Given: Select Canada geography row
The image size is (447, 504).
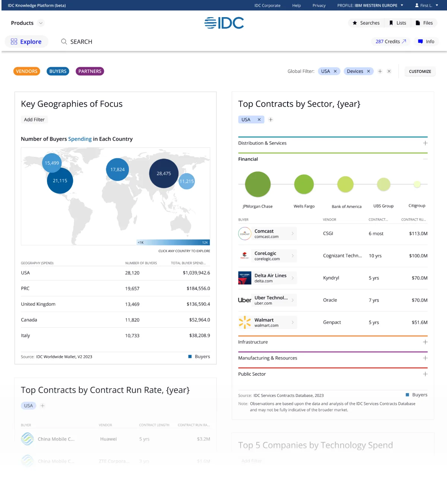Looking at the screenshot, I should pos(115,320).
